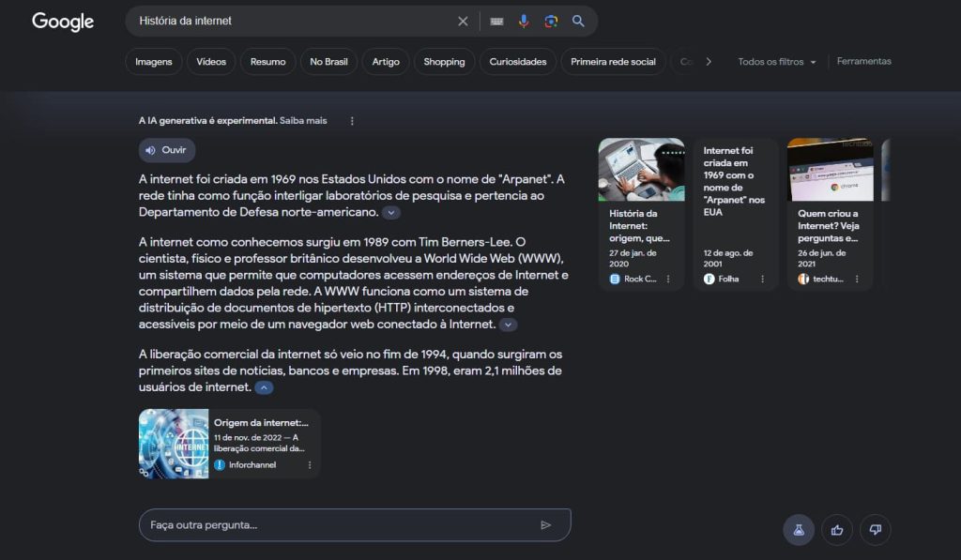Image resolution: width=961 pixels, height=560 pixels.
Task: Open the on-screen keyboard icon
Action: (497, 22)
